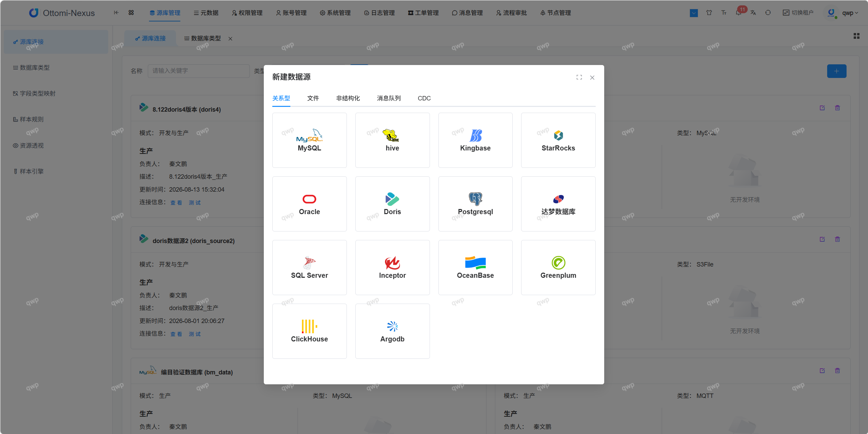The image size is (868, 434).
Task: Click the 名称 keyword input field
Action: click(199, 71)
